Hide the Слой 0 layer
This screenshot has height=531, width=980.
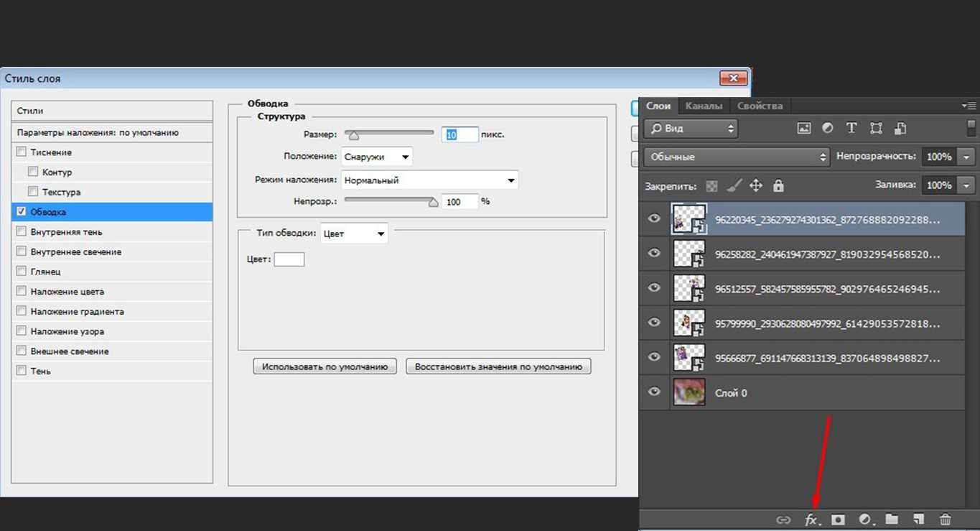(654, 392)
